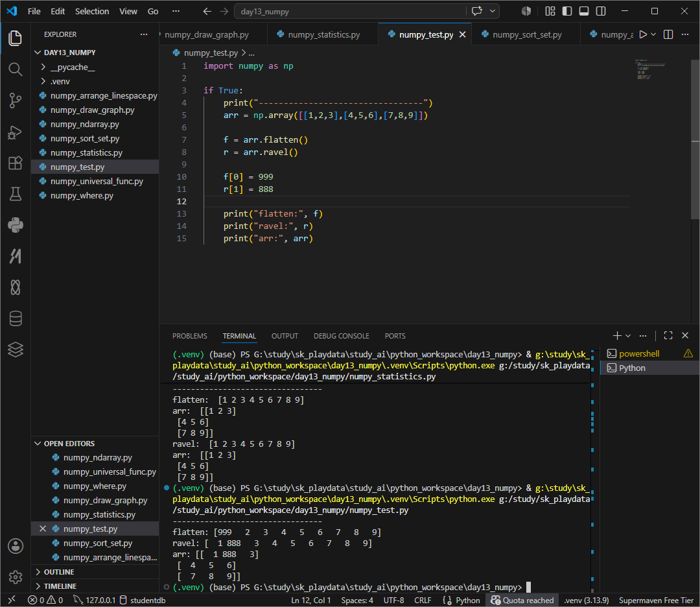Open the Manage gear menu
This screenshot has width=700, height=607.
click(x=15, y=577)
